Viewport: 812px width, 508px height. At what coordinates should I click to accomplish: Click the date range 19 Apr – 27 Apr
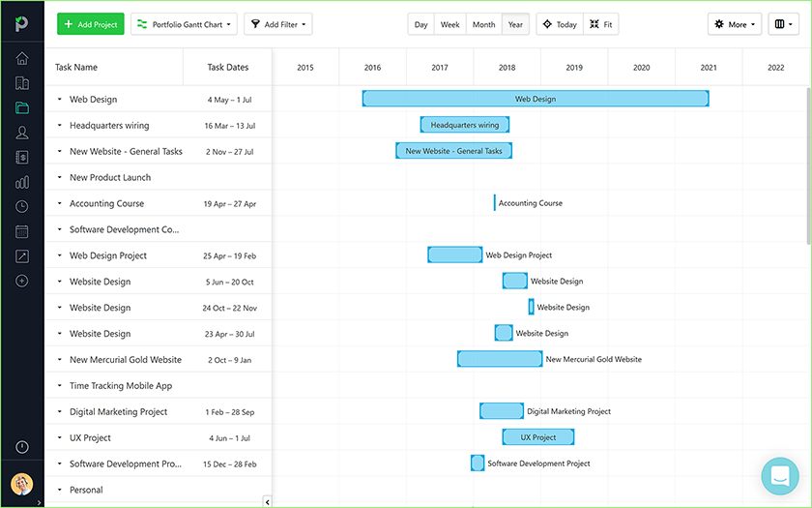(229, 204)
